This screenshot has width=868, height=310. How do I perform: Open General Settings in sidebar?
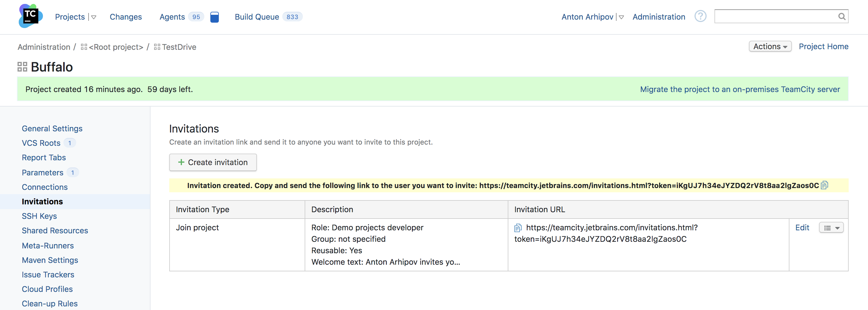tap(52, 129)
